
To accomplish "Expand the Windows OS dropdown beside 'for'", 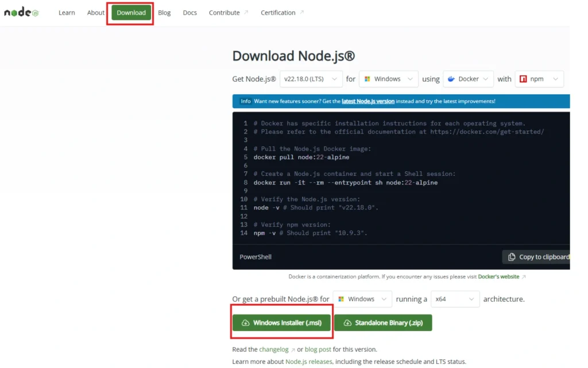I will [389, 79].
